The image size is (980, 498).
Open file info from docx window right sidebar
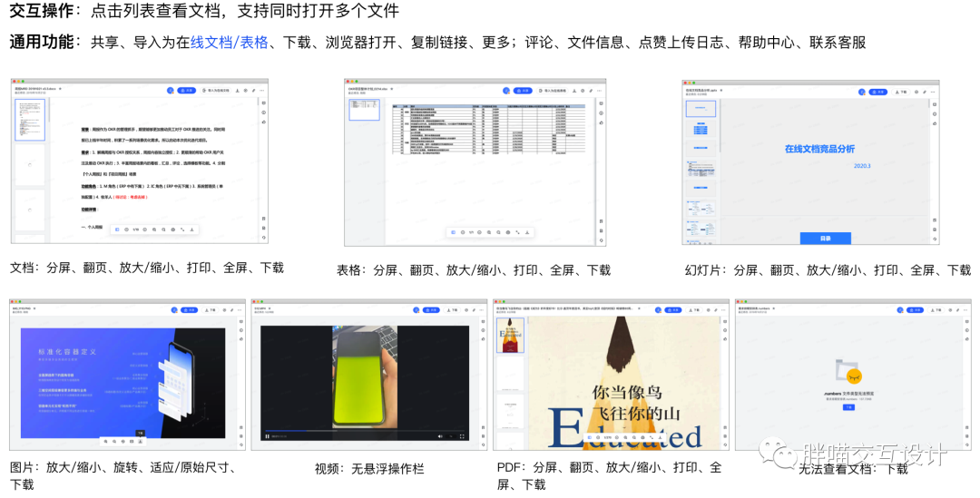click(264, 112)
